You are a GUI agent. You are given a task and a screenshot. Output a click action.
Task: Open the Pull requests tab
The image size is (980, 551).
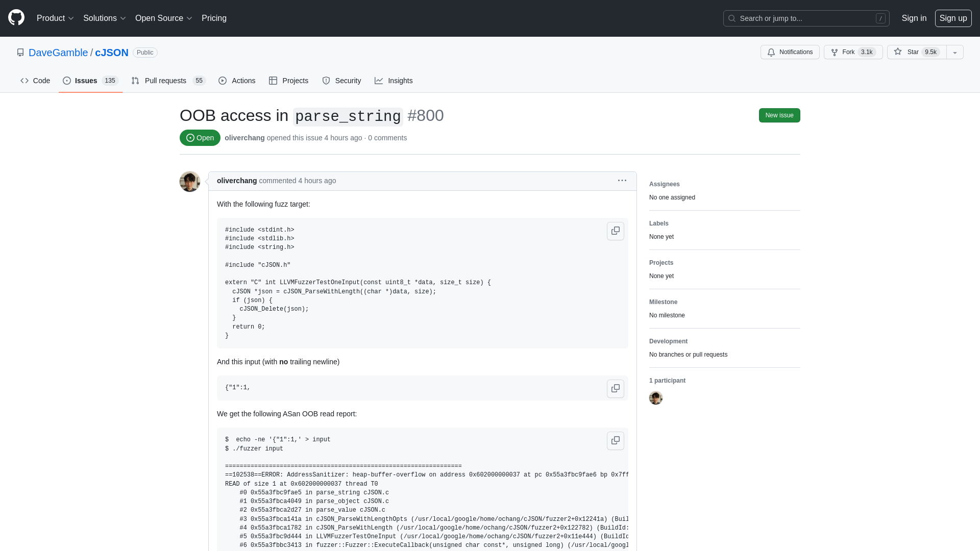167,81
